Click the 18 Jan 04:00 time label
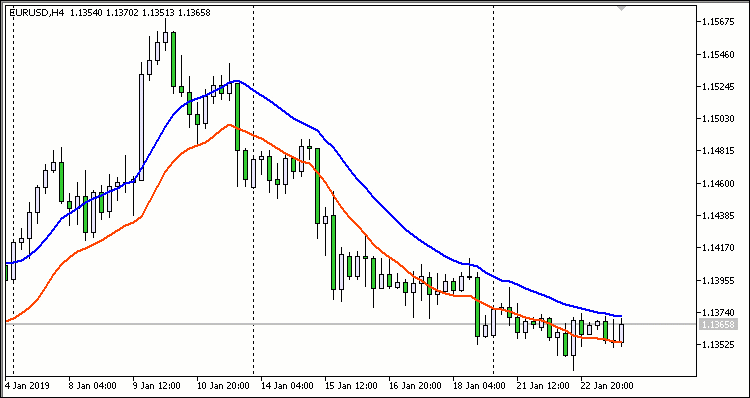 479,386
